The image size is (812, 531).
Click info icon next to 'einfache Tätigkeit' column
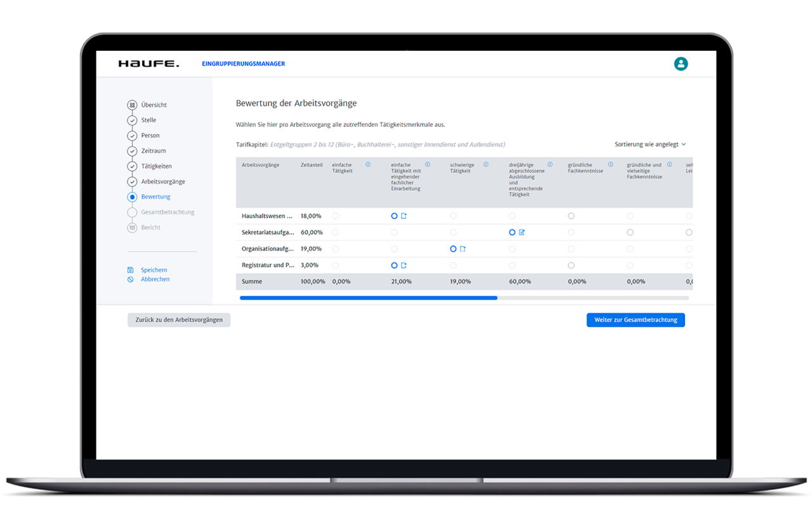tap(368, 165)
